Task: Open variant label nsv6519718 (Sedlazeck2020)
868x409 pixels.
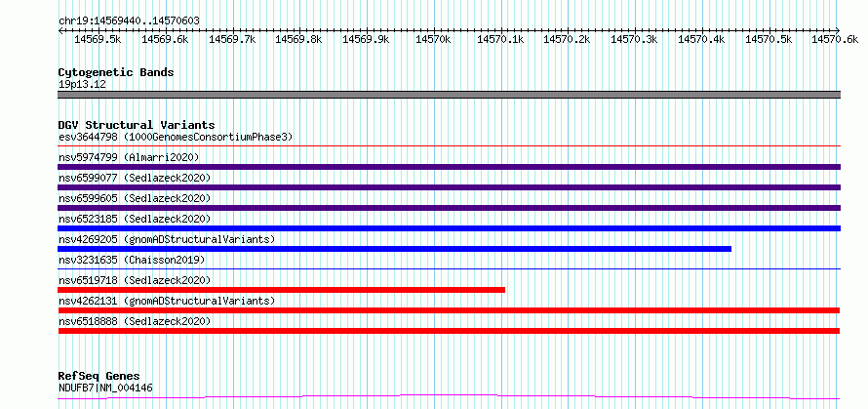Action: click(135, 280)
